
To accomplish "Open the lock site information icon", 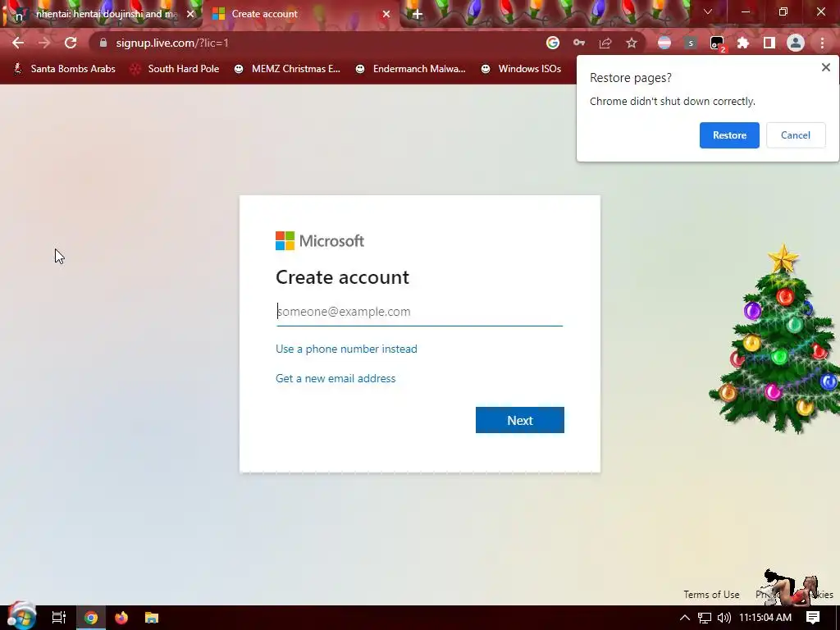I will [x=103, y=43].
